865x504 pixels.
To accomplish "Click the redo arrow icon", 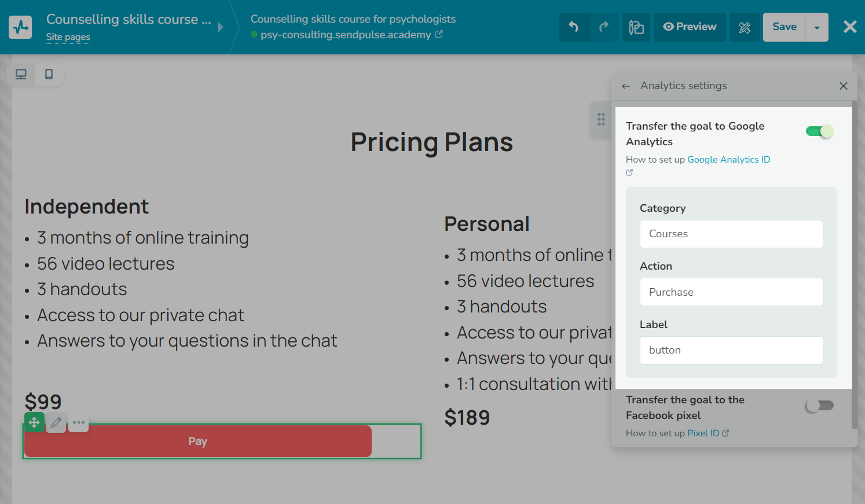I will tap(604, 27).
